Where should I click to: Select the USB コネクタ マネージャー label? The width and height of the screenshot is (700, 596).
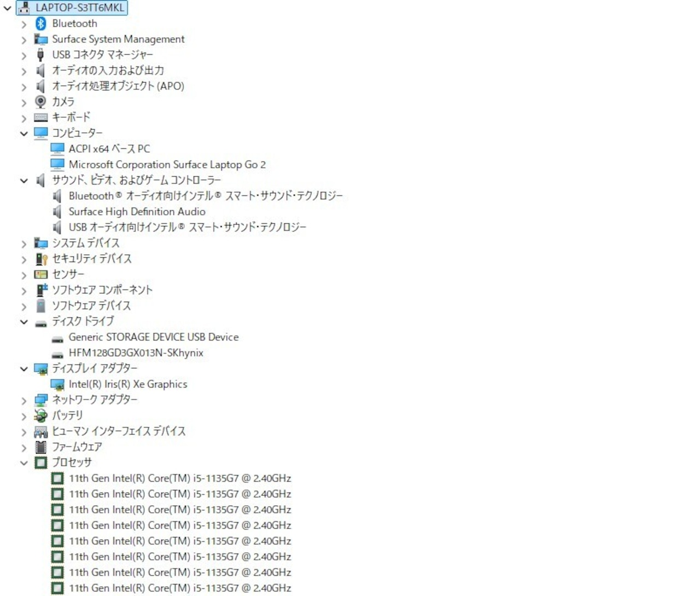(x=103, y=55)
